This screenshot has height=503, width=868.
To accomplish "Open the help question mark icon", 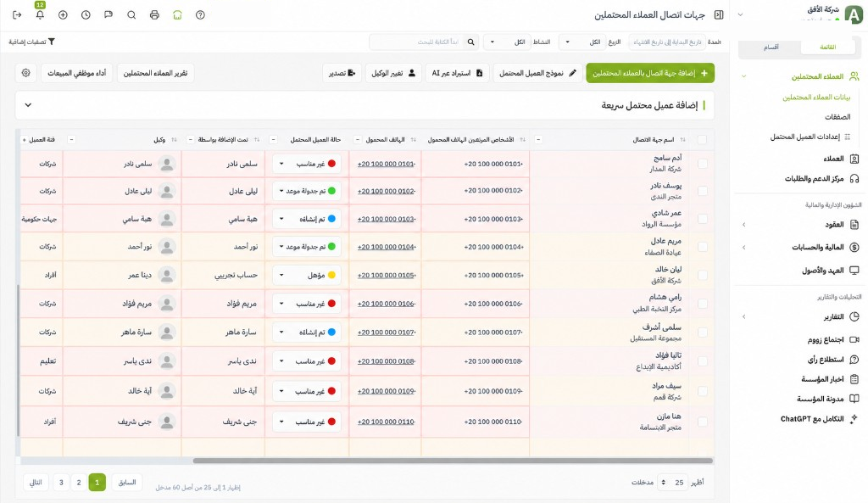I will tap(200, 15).
